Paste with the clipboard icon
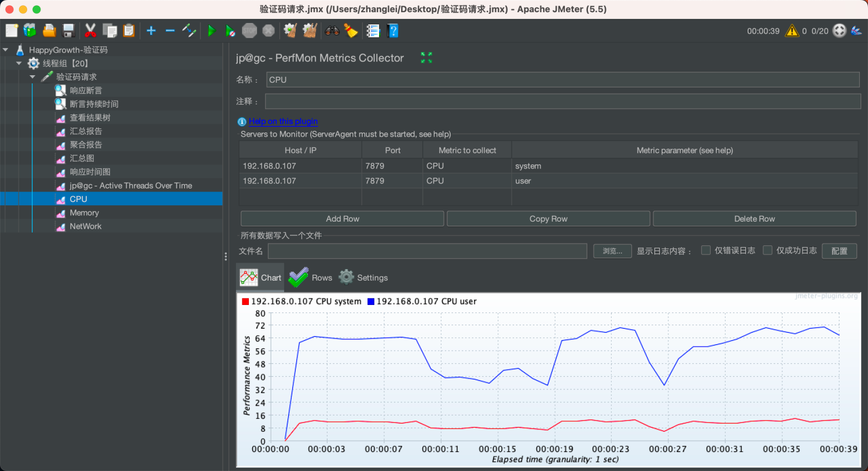Viewport: 868px width, 471px height. (128, 31)
